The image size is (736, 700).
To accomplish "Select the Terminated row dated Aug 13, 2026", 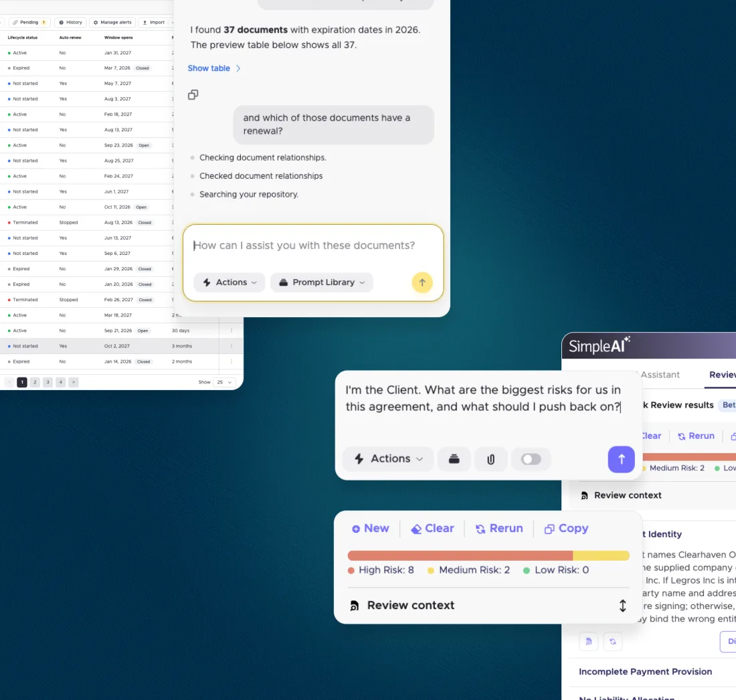I will pyautogui.click(x=87, y=223).
